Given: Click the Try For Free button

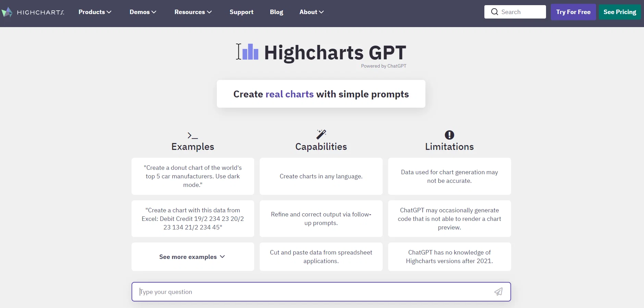Looking at the screenshot, I should pyautogui.click(x=573, y=12).
